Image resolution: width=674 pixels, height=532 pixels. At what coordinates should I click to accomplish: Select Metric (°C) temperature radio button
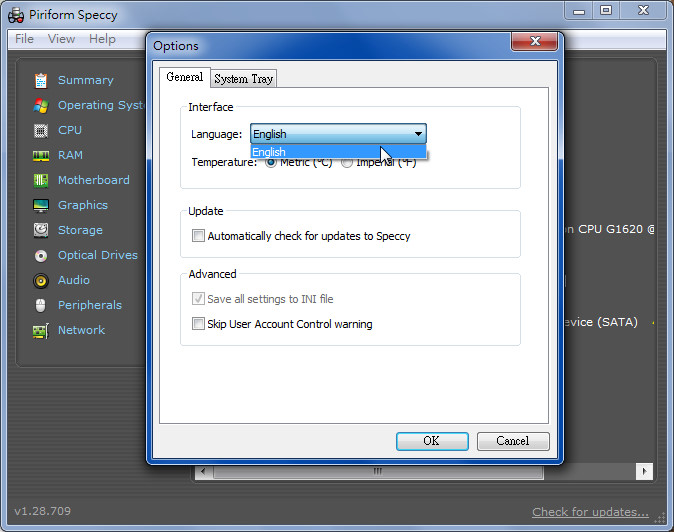271,162
